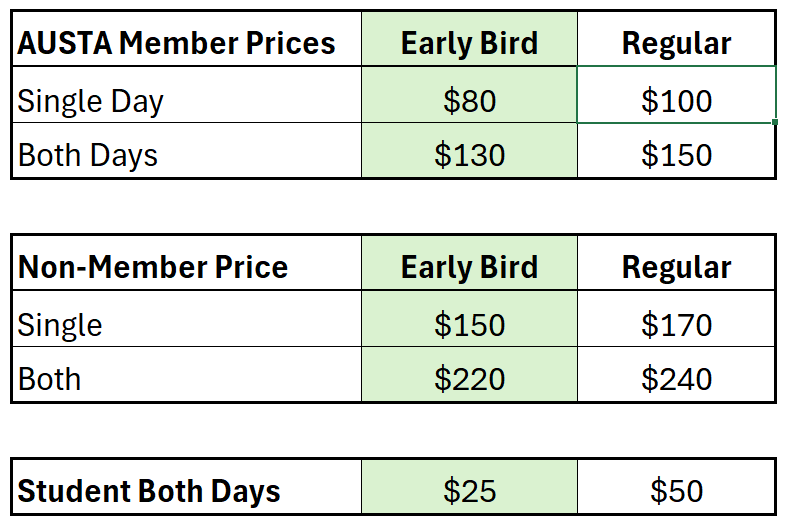Click Regular header in AUSTA Member table
Screen dimensions: 785x523
676,43
